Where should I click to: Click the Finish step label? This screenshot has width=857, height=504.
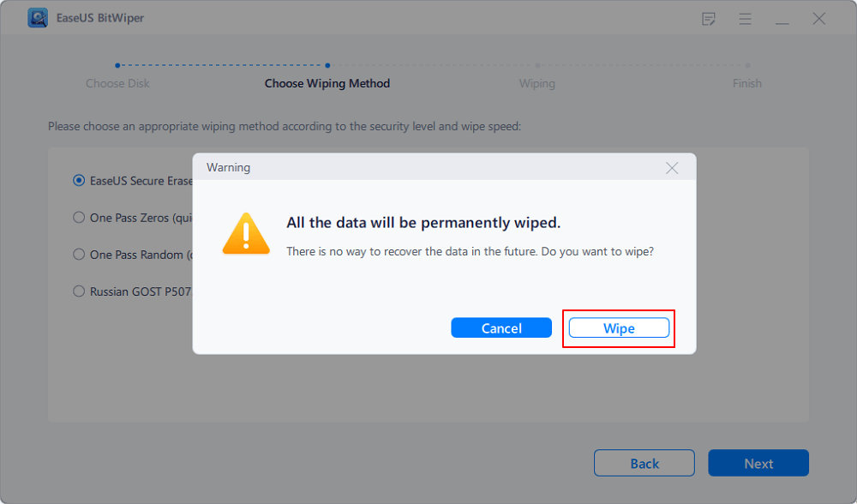click(747, 83)
